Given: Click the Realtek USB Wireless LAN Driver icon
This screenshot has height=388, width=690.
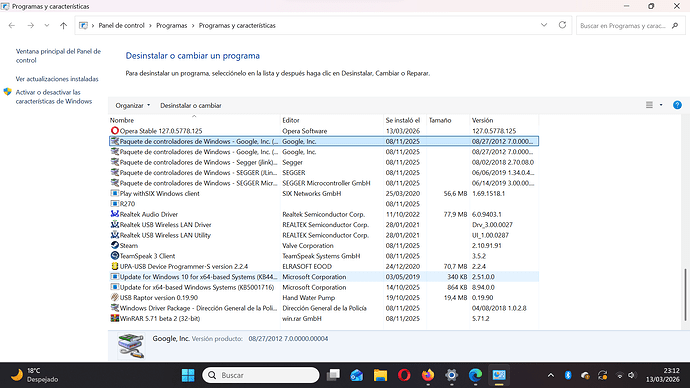Looking at the screenshot, I should click(x=114, y=224).
